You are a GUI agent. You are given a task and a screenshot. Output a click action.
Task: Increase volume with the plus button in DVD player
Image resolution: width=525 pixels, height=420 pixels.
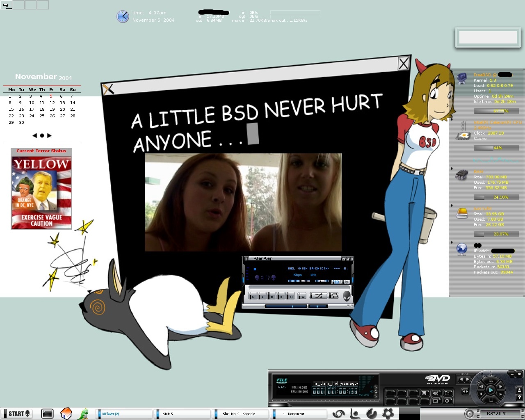pos(376,387)
